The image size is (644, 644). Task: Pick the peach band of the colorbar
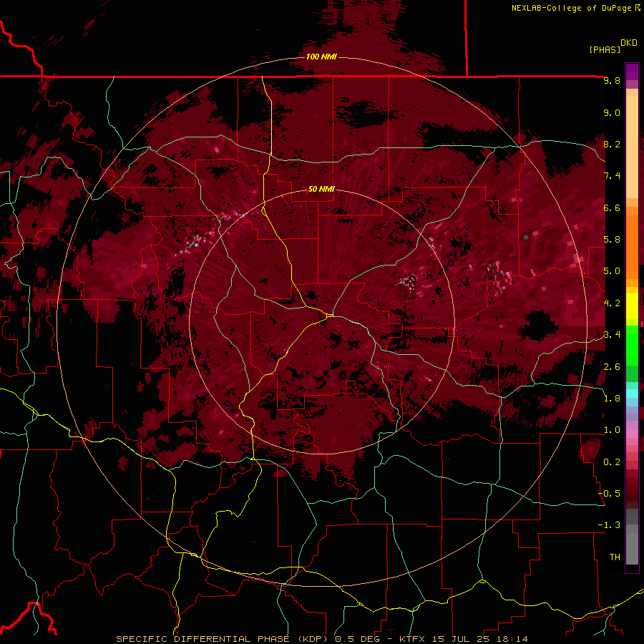coord(632,146)
